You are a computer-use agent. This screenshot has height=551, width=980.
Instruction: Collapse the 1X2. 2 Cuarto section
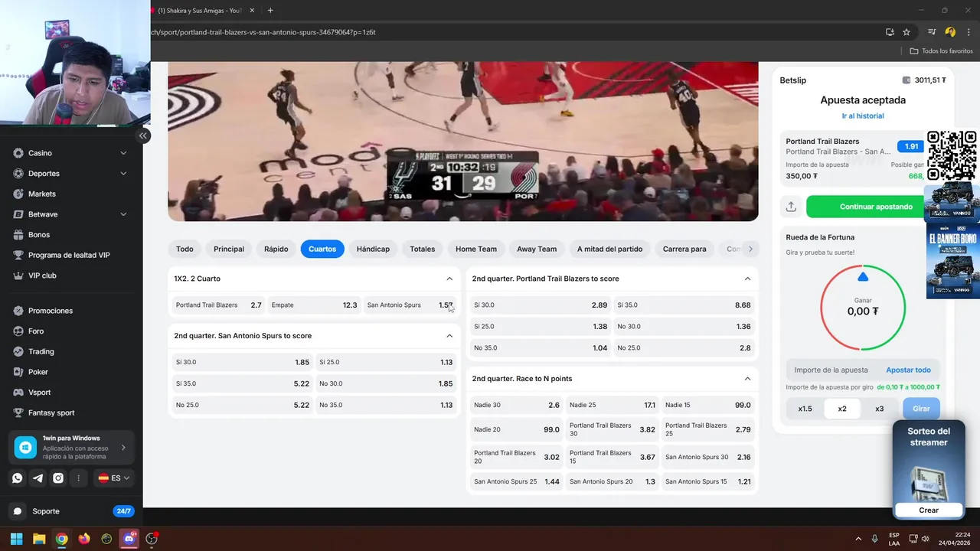point(449,279)
